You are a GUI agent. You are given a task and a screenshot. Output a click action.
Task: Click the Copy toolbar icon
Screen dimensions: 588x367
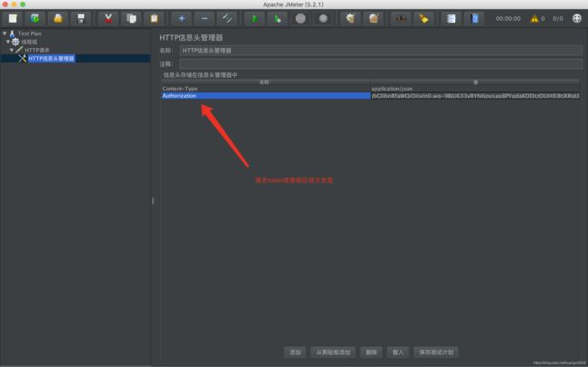click(131, 18)
